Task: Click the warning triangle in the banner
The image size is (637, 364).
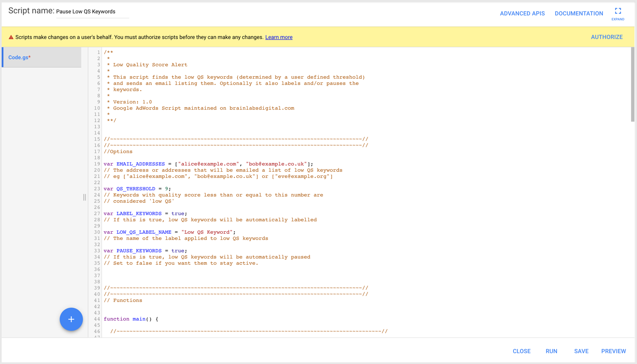Action: coord(11,37)
